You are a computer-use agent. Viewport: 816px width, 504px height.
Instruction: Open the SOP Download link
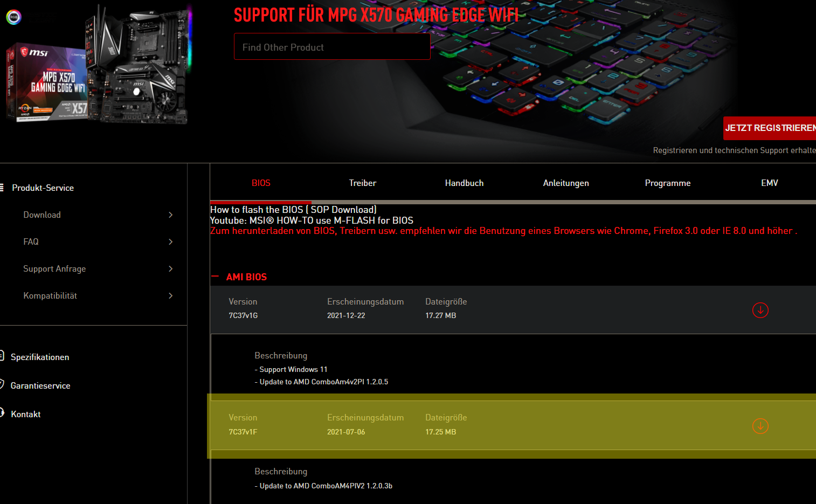point(342,210)
